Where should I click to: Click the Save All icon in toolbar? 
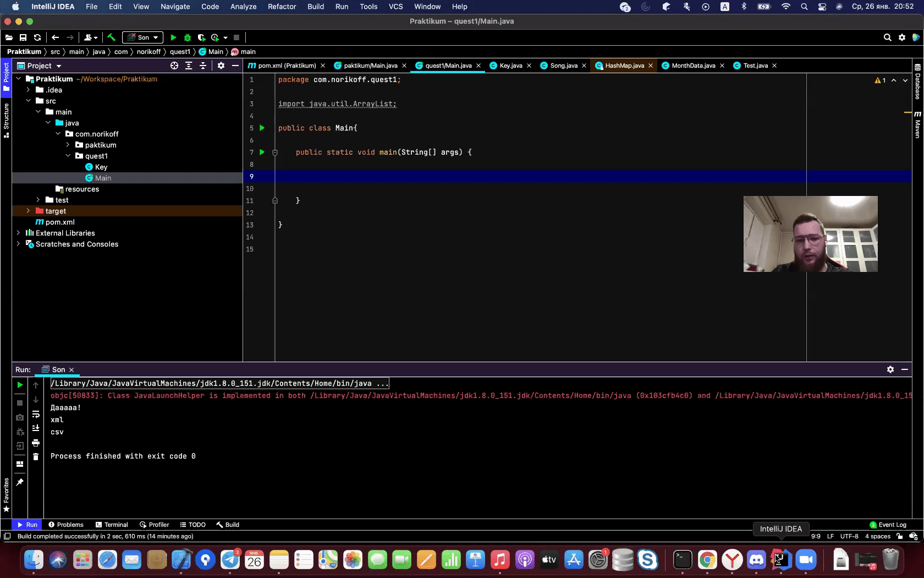23,37
